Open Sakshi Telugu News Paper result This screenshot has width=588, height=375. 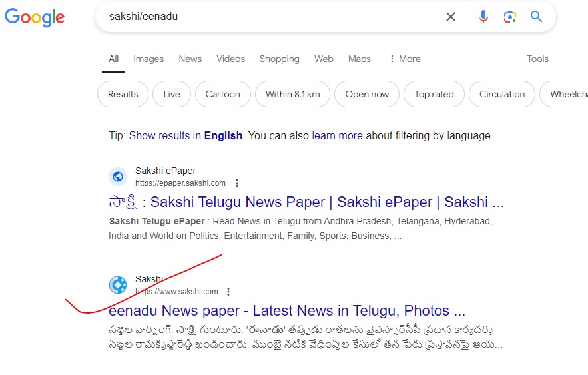tap(306, 202)
